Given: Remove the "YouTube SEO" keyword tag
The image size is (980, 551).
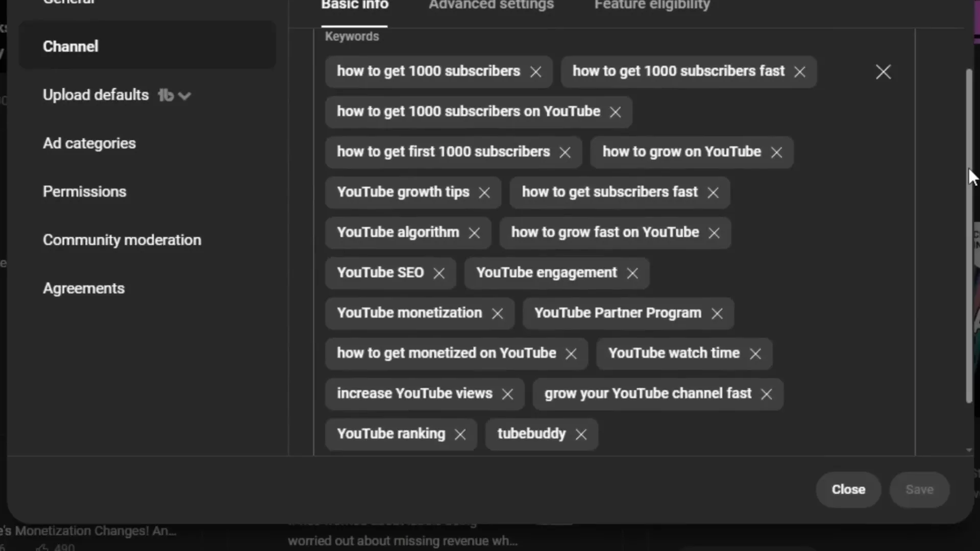Looking at the screenshot, I should [x=439, y=273].
